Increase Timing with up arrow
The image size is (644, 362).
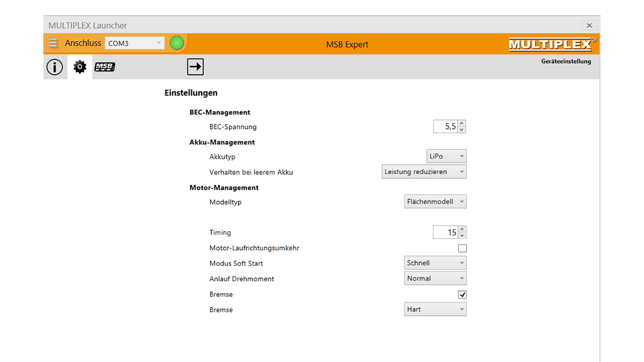462,229
